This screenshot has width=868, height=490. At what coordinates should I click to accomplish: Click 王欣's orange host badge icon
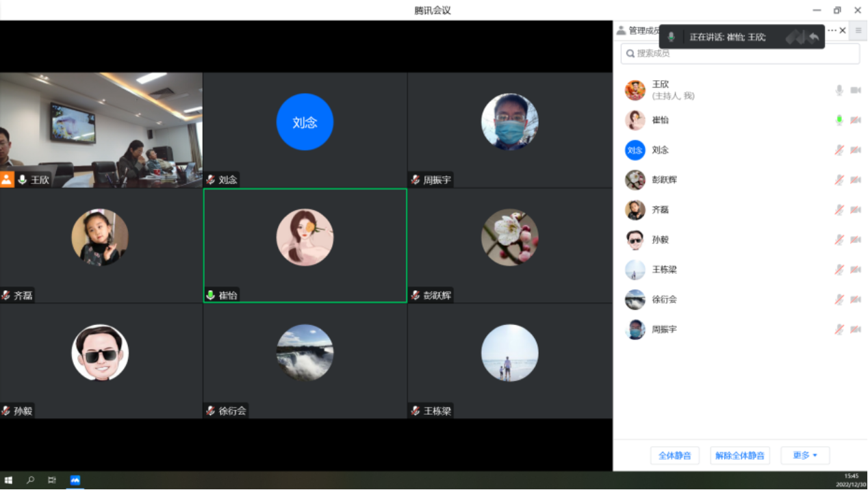coord(7,180)
